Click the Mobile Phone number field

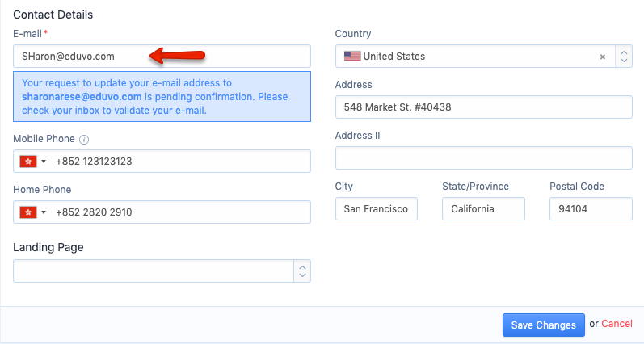tap(178, 162)
